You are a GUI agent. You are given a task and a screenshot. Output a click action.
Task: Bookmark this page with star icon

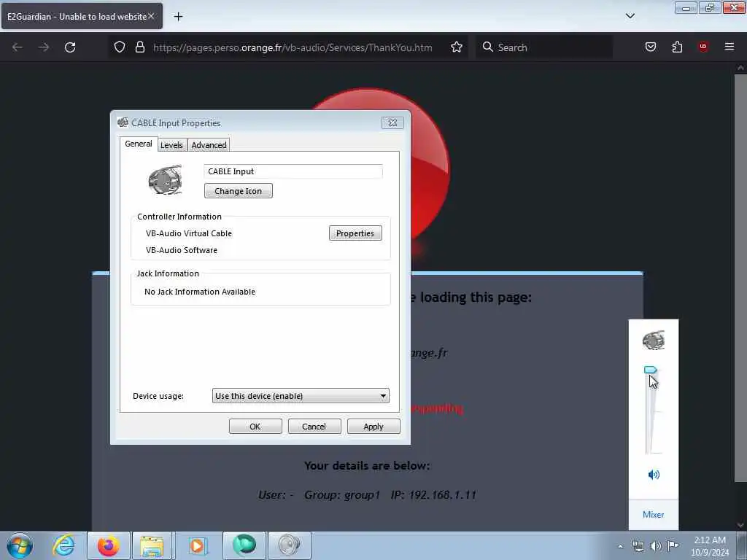[x=457, y=47]
